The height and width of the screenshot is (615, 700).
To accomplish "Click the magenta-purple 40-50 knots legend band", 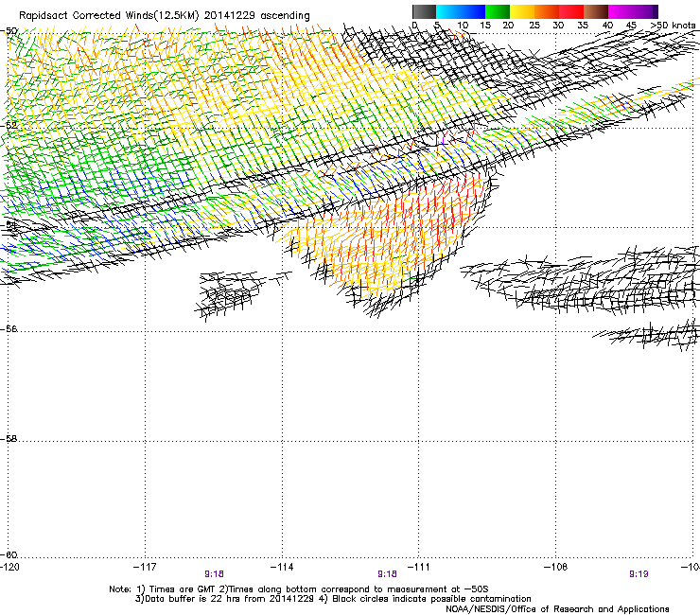I will 633,11.
